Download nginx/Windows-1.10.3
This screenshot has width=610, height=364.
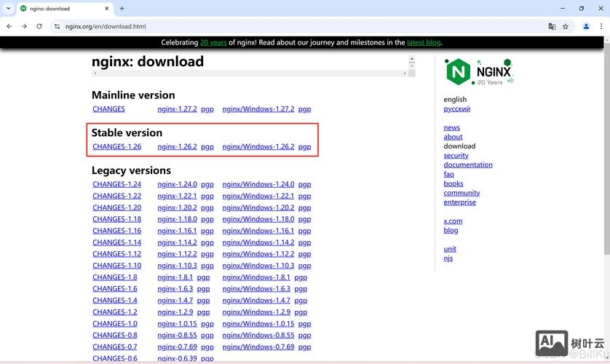258,266
